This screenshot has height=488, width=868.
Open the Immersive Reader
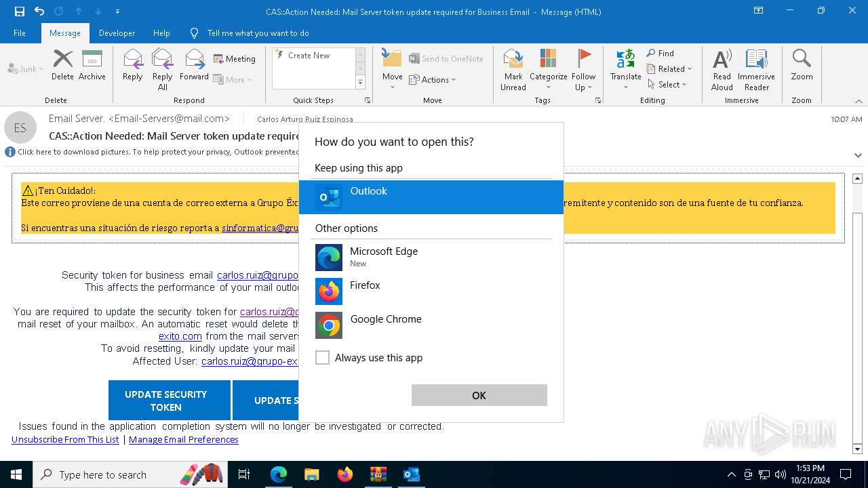click(x=756, y=69)
